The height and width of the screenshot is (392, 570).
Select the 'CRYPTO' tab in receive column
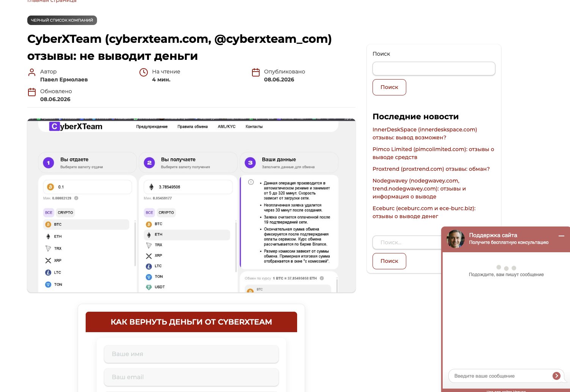(166, 212)
